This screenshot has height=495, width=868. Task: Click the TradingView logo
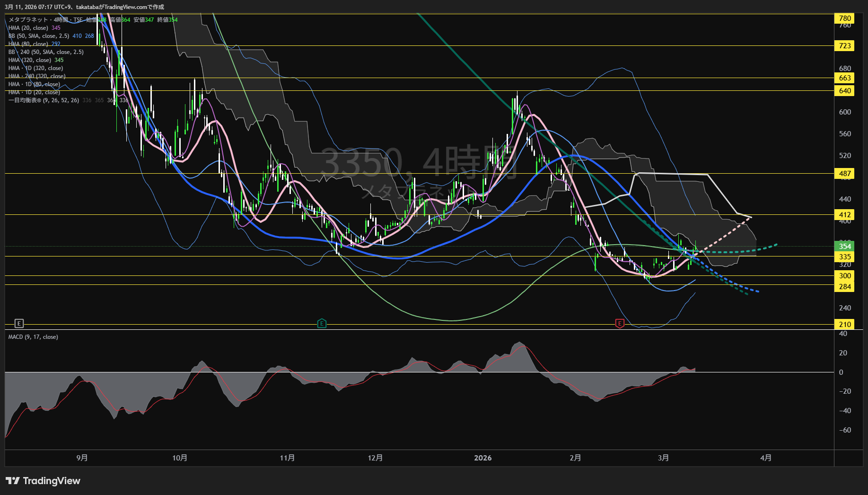[43, 481]
